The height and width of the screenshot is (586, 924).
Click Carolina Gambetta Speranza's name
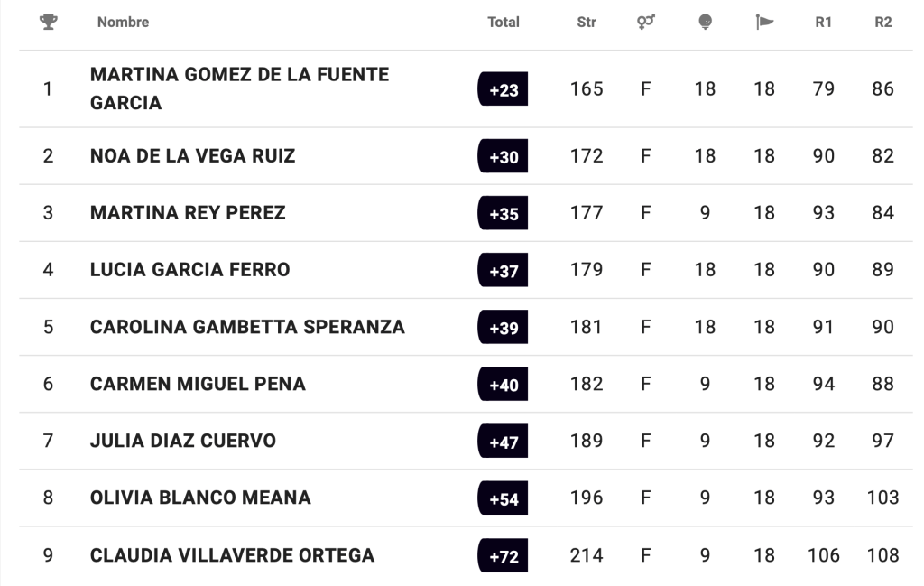coord(247,327)
